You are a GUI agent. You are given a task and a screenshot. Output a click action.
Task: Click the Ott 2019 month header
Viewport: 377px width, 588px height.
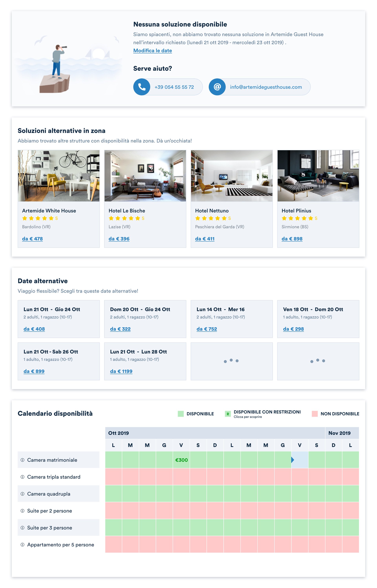coord(215,433)
